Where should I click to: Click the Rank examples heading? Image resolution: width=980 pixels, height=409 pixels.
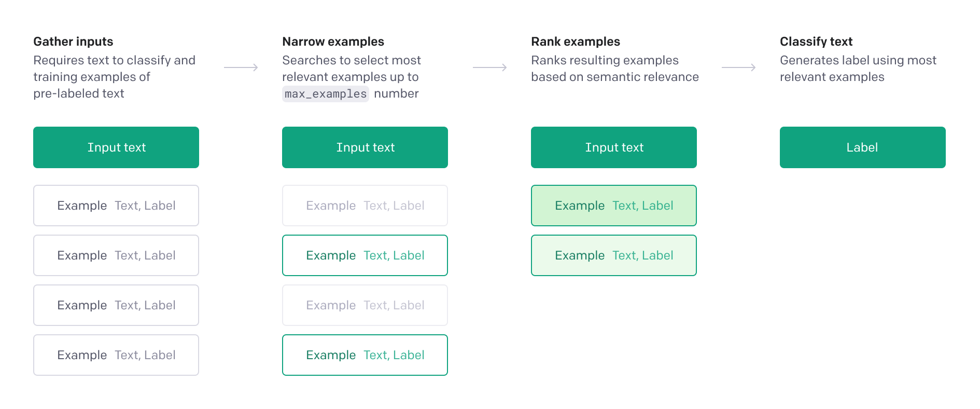coord(576,42)
